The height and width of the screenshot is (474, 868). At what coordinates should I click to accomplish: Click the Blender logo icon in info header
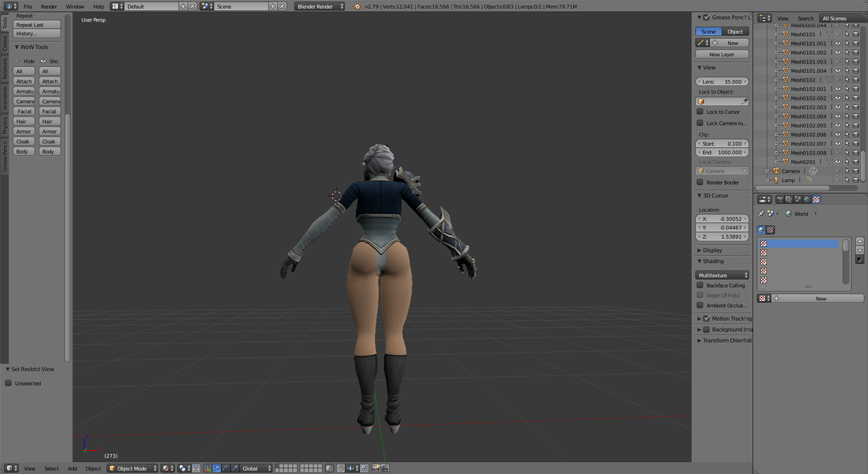point(357,6)
